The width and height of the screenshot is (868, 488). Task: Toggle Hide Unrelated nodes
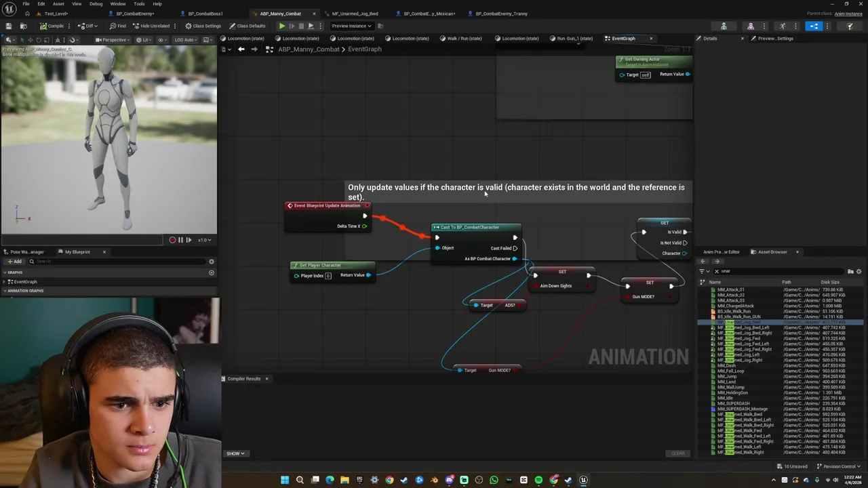(x=151, y=26)
